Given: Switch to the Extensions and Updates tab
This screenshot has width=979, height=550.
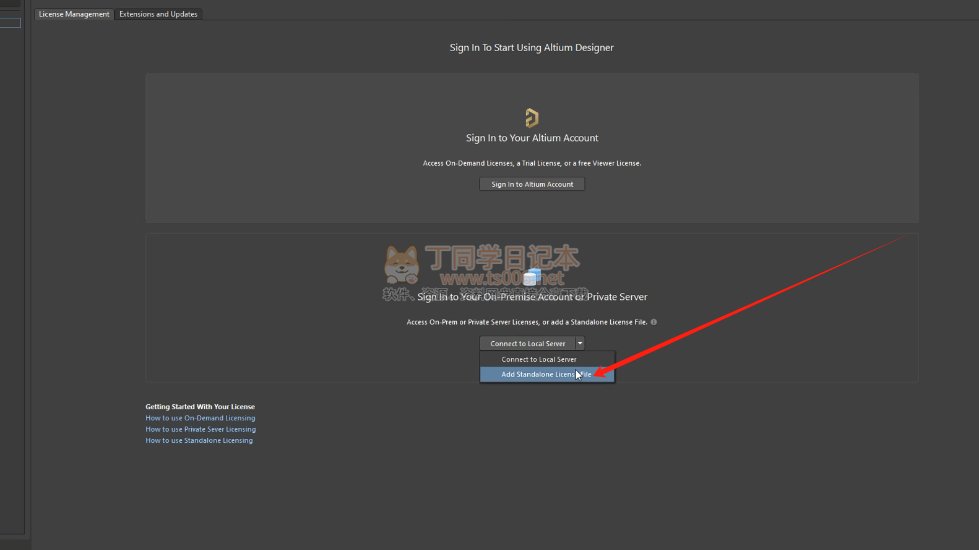Looking at the screenshot, I should 158,14.
